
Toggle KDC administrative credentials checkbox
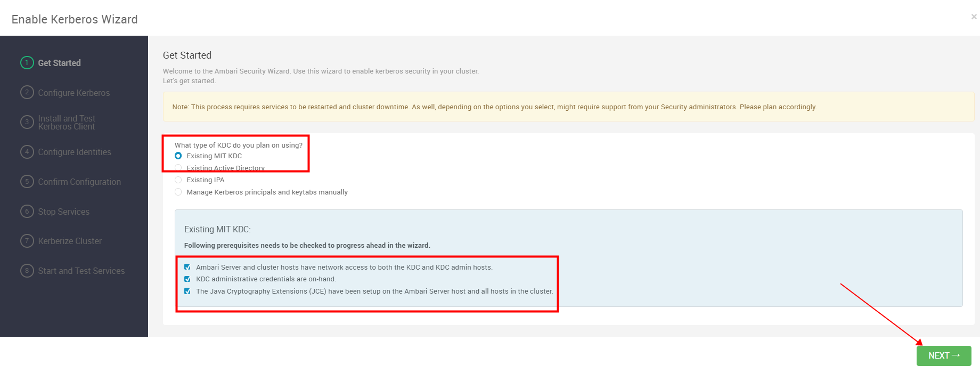pyautogui.click(x=187, y=279)
